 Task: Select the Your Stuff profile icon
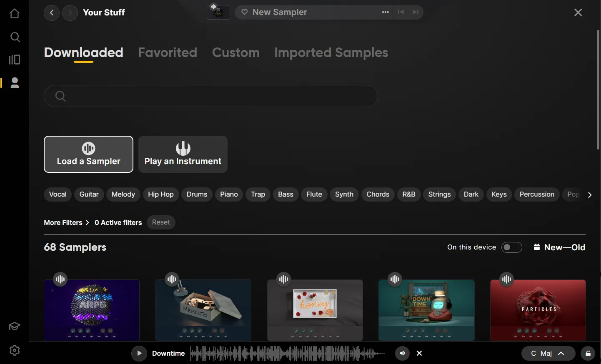[x=15, y=82]
